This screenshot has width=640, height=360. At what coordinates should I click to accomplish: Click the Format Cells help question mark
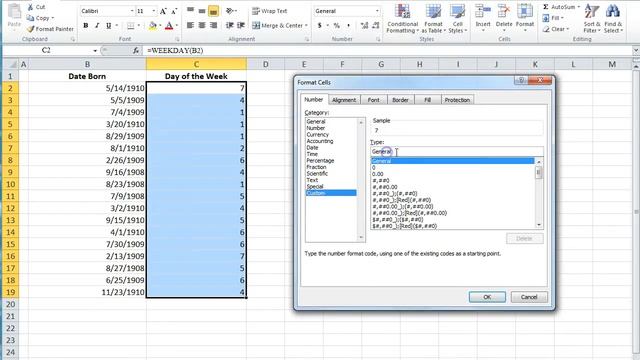click(521, 80)
